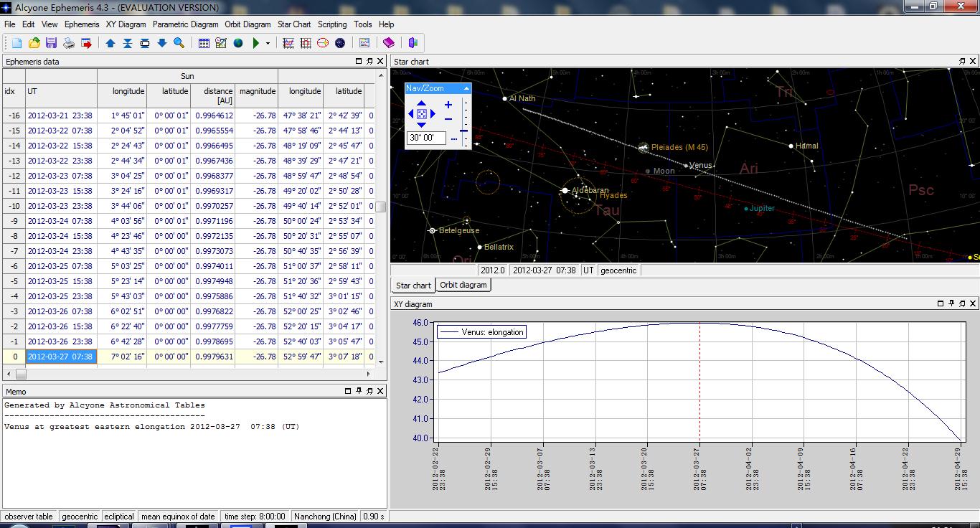Click the ellipsis button in Nav/Zoom panel
The image size is (980, 528).
pyautogui.click(x=453, y=138)
